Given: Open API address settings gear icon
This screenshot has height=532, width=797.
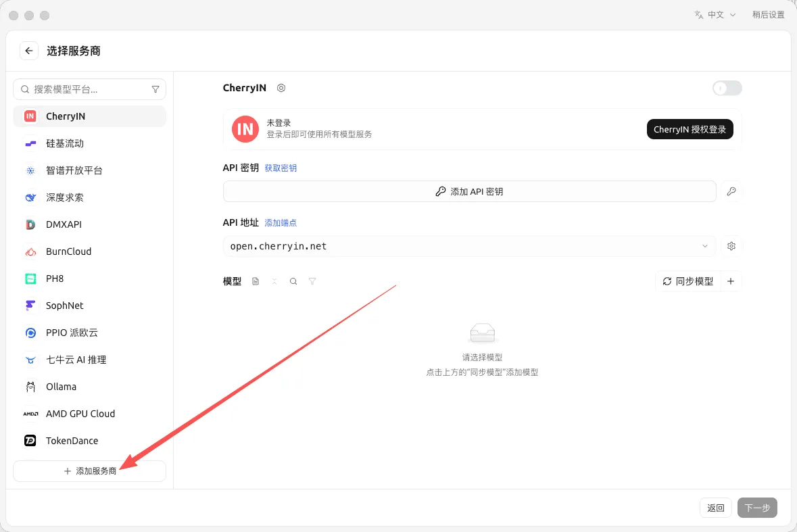Looking at the screenshot, I should 731,247.
